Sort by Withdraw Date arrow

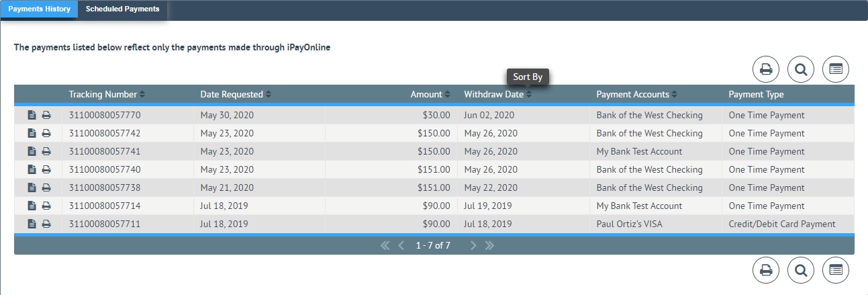(x=528, y=95)
